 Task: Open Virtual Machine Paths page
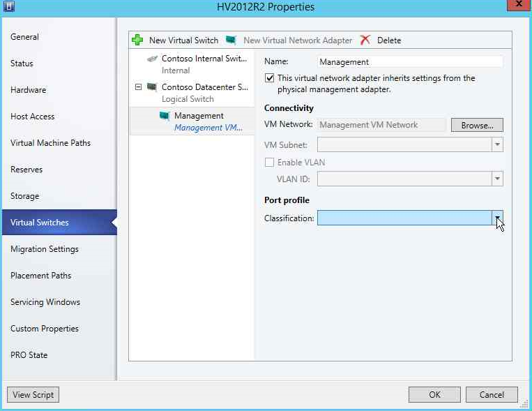[x=51, y=142]
